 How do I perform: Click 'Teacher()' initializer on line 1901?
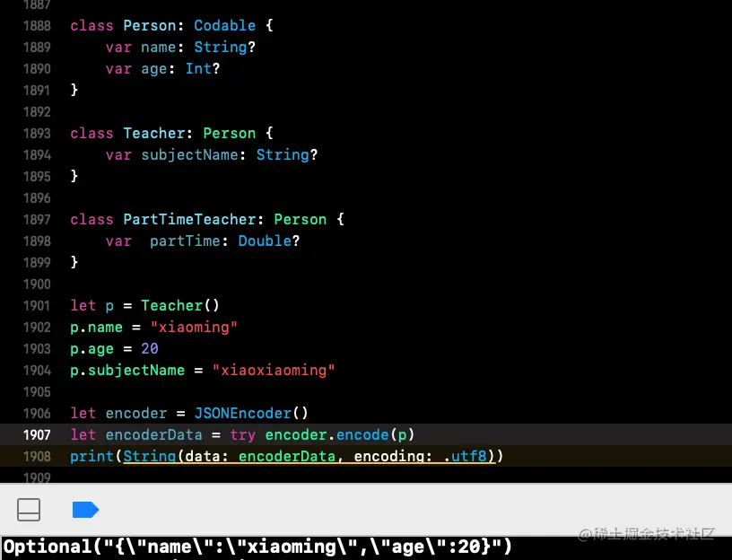[x=179, y=305]
